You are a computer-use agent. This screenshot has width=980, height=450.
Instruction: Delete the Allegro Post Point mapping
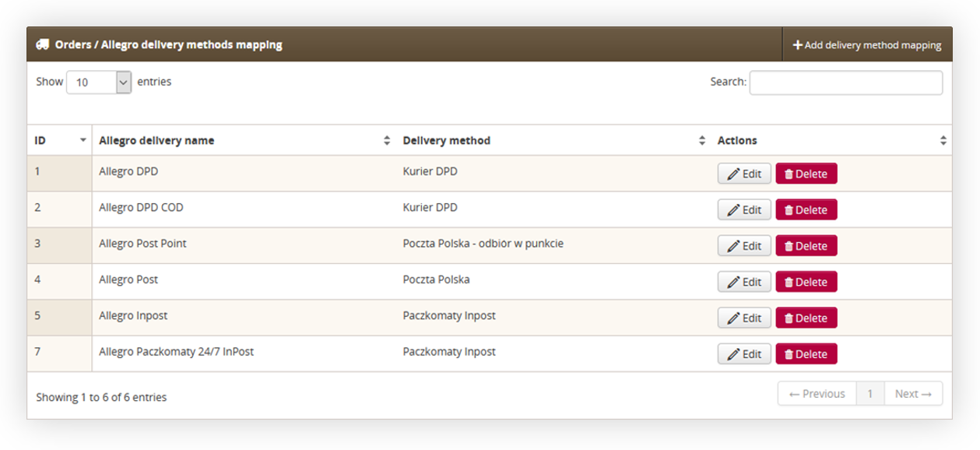tap(806, 246)
